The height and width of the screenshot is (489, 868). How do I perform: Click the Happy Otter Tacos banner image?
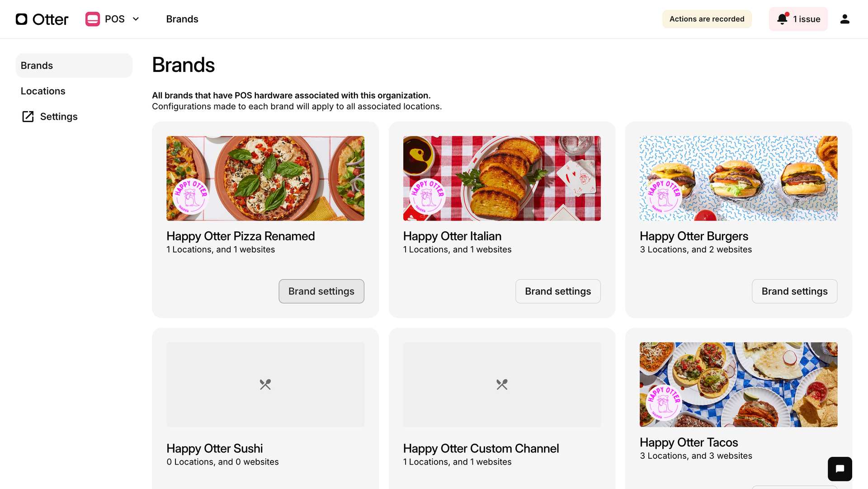click(x=738, y=385)
